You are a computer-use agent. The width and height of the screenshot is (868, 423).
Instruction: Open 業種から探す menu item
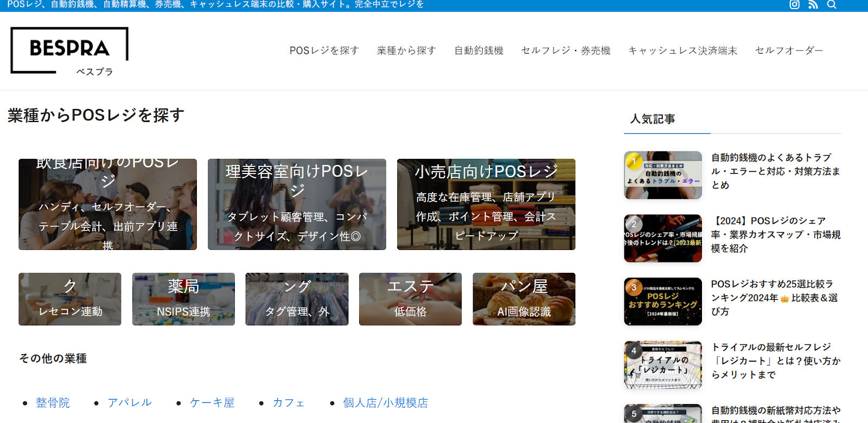coord(406,50)
